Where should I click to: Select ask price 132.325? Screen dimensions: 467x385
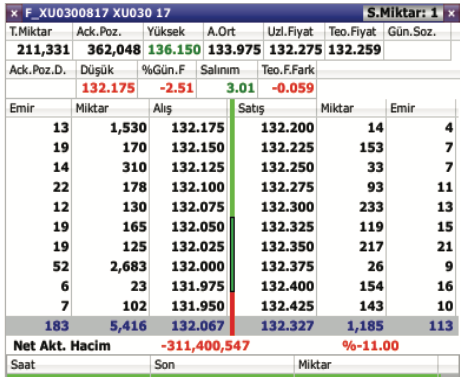[287, 227]
